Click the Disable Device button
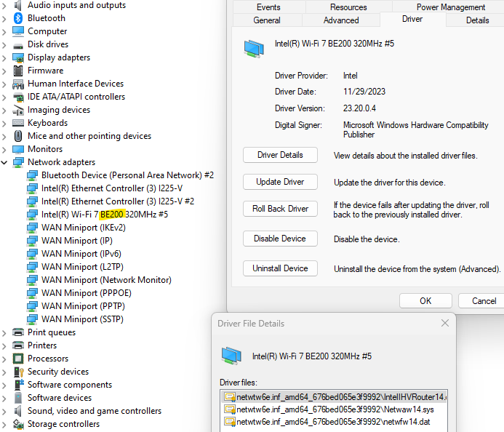The height and width of the screenshot is (432, 504). pos(280,239)
